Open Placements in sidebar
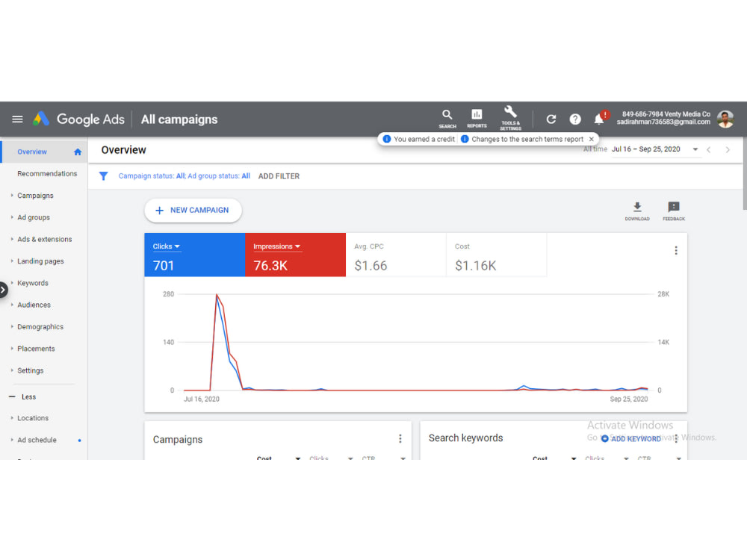This screenshot has width=747, height=560. (36, 349)
